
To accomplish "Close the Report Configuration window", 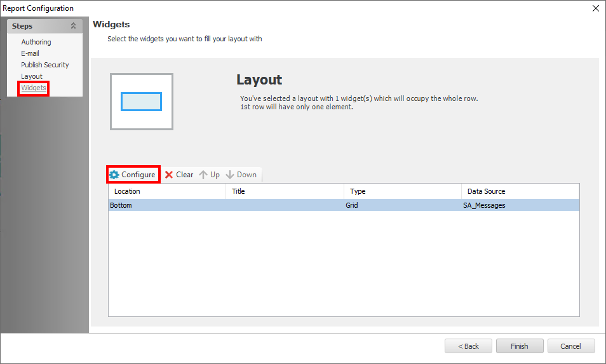I will 595,8.
